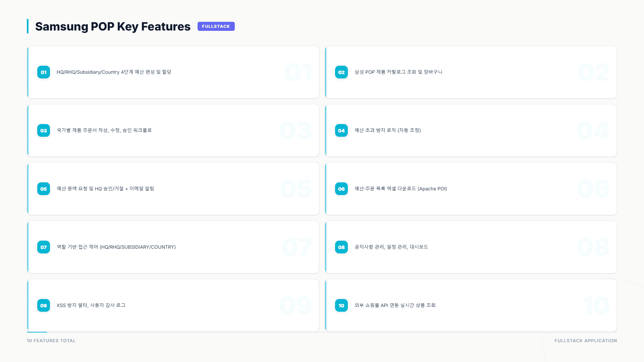Click the teal 04 number badge
The height and width of the screenshot is (362, 644).
pyautogui.click(x=341, y=130)
